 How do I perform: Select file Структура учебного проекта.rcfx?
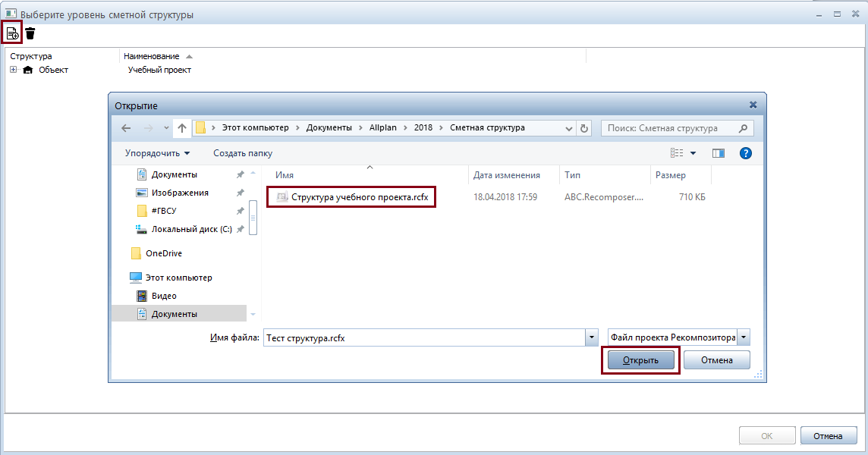coord(360,197)
